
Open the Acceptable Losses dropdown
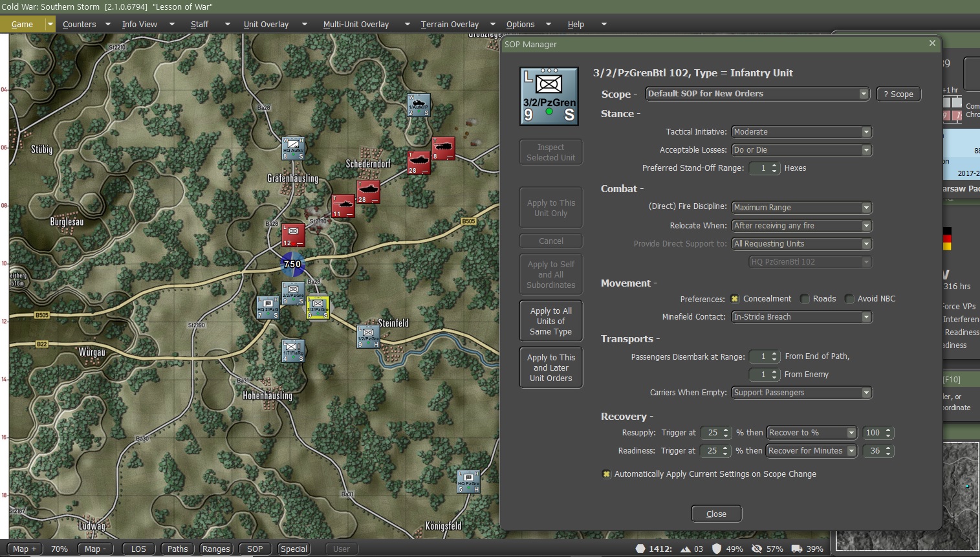coord(801,150)
